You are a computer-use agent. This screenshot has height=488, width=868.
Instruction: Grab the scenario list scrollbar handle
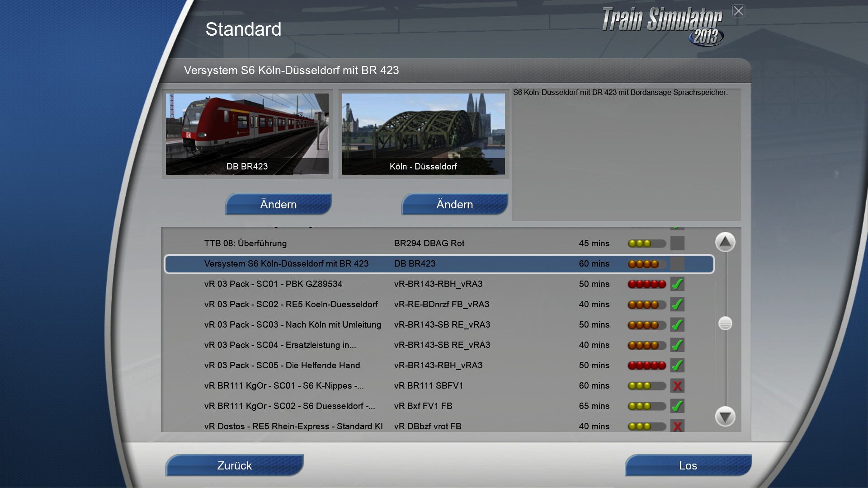tap(725, 324)
